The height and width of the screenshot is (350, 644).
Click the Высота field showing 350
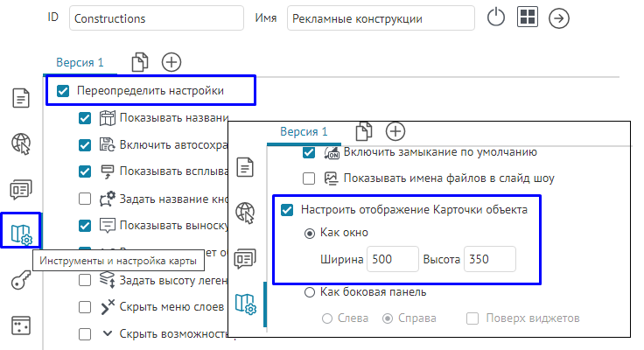pyautogui.click(x=489, y=259)
